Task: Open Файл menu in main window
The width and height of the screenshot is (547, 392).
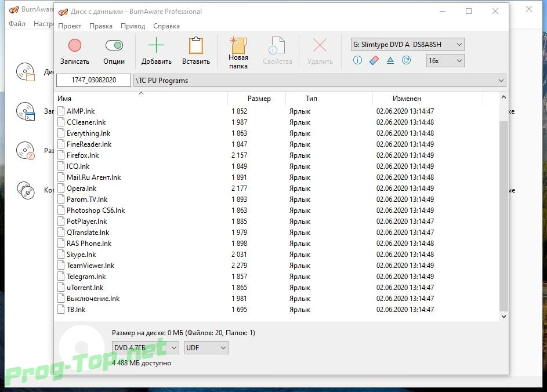Action: (x=17, y=24)
